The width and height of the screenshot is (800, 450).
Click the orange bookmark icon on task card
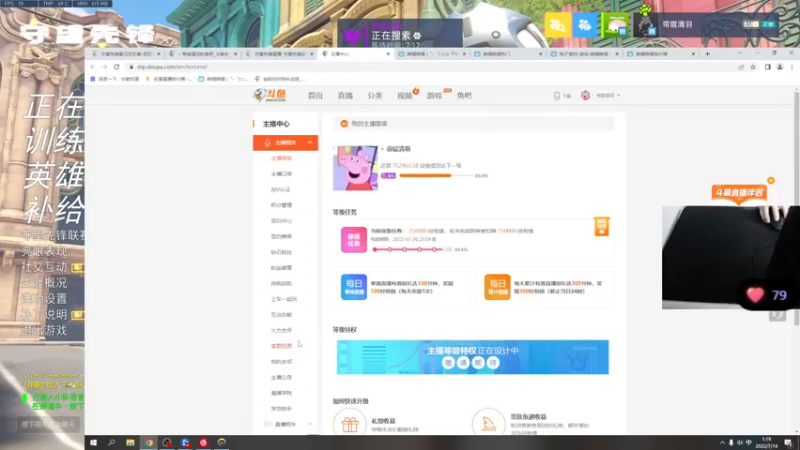coord(602,227)
